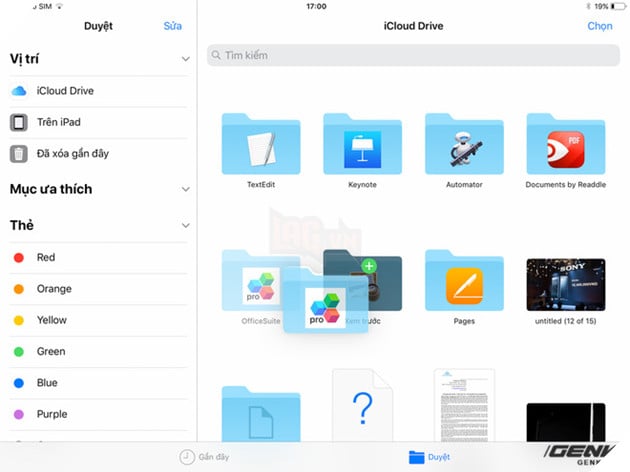Open Đã xóa gần đây trash
Image resolution: width=630 pixels, height=472 pixels.
[72, 153]
